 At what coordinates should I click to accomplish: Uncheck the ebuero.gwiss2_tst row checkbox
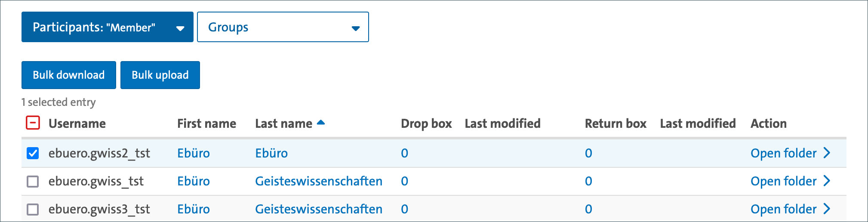click(33, 153)
